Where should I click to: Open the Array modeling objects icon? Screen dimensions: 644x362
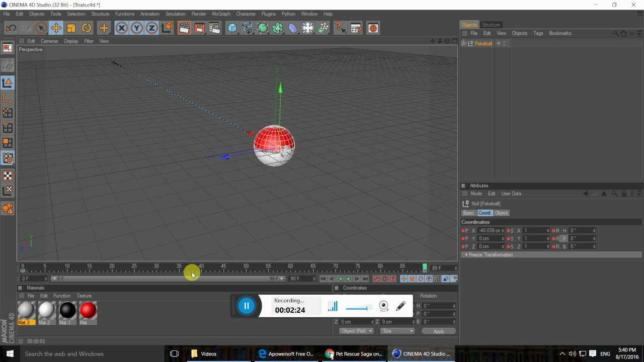277,28
